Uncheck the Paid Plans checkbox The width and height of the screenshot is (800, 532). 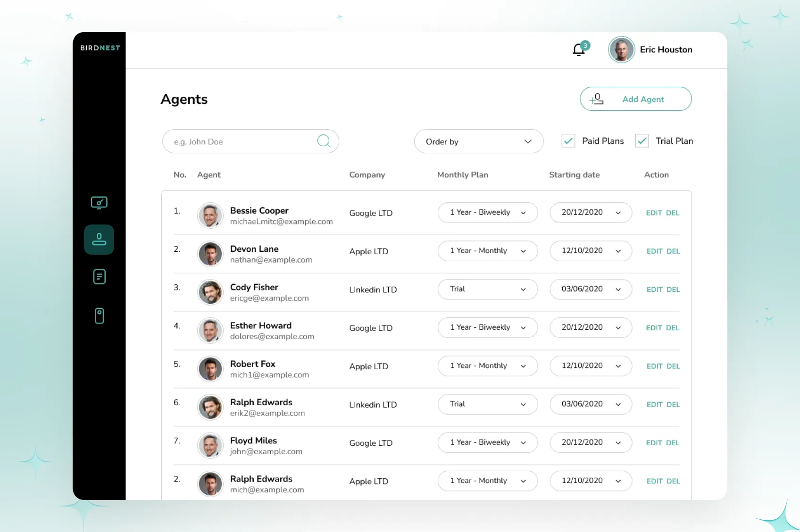[x=568, y=141]
